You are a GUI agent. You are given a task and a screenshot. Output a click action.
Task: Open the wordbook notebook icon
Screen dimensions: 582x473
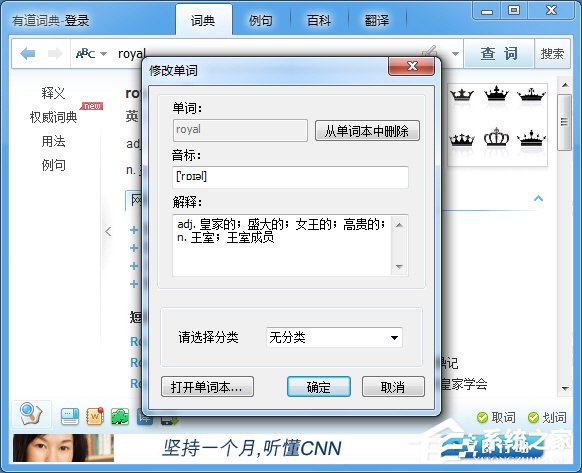tap(95, 417)
